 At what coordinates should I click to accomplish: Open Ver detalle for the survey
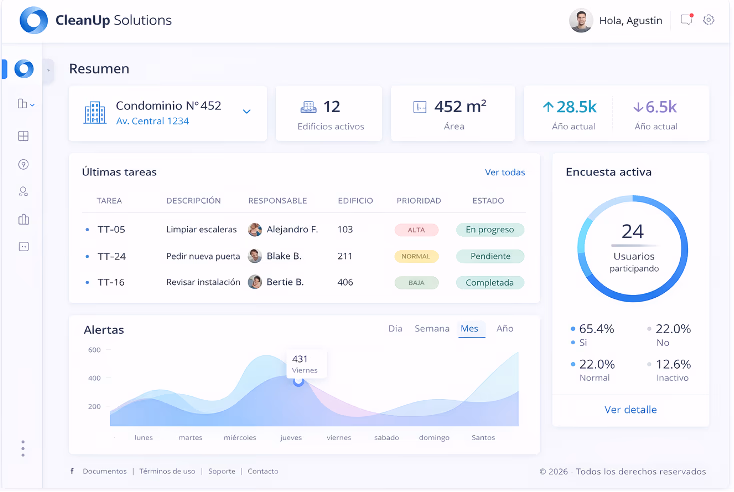tap(630, 409)
